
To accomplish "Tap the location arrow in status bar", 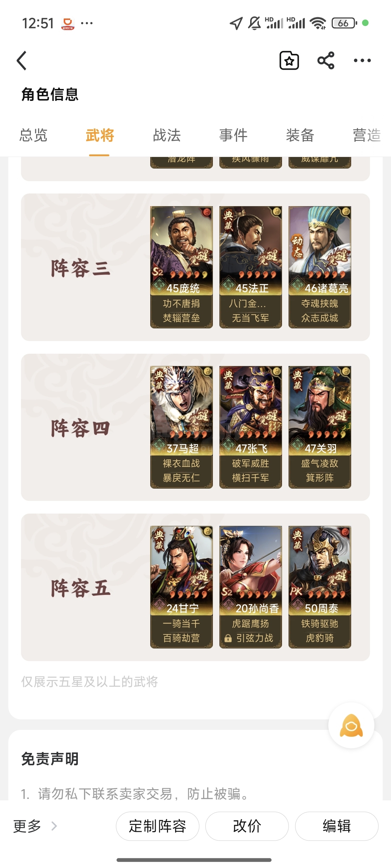I will (236, 23).
